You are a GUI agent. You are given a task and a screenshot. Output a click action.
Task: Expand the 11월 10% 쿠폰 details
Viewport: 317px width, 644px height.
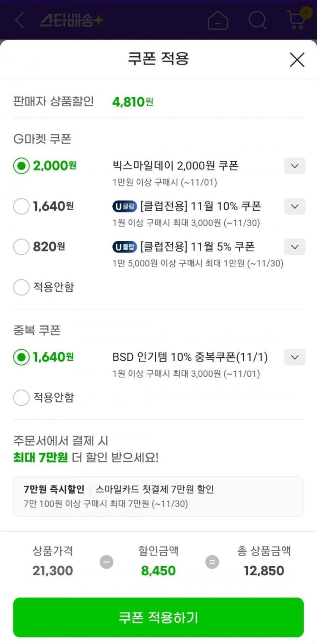click(295, 207)
